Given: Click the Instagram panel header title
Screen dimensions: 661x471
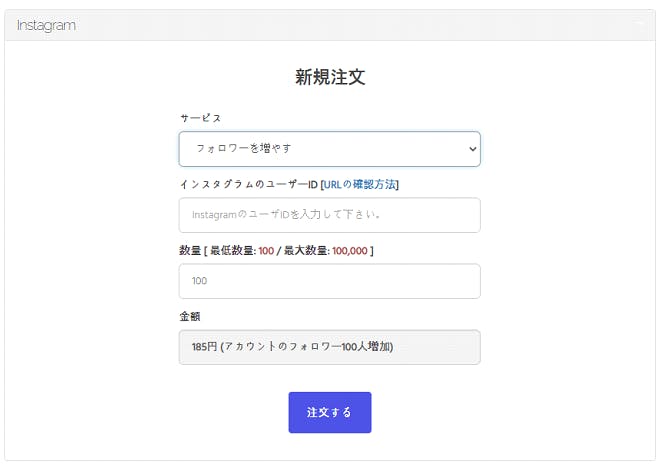Looking at the screenshot, I should coord(46,25).
